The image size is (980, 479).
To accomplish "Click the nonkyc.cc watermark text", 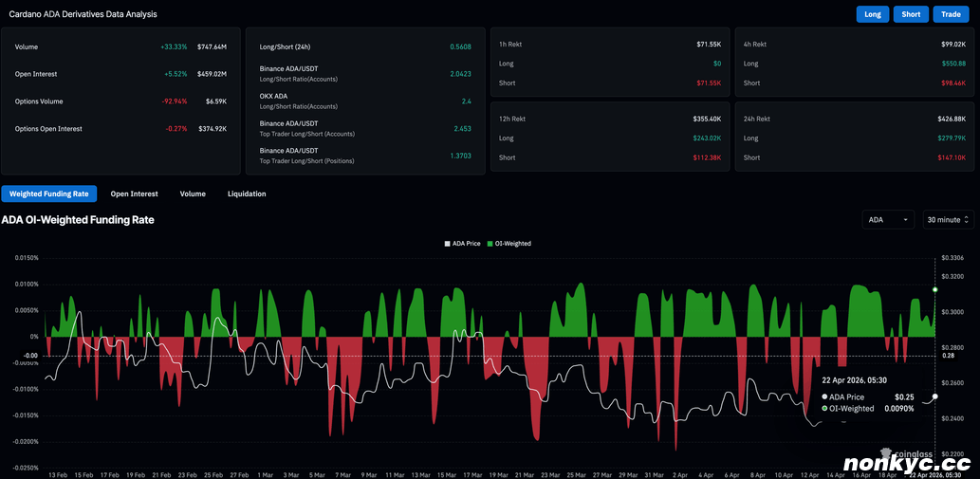I will click(911, 465).
